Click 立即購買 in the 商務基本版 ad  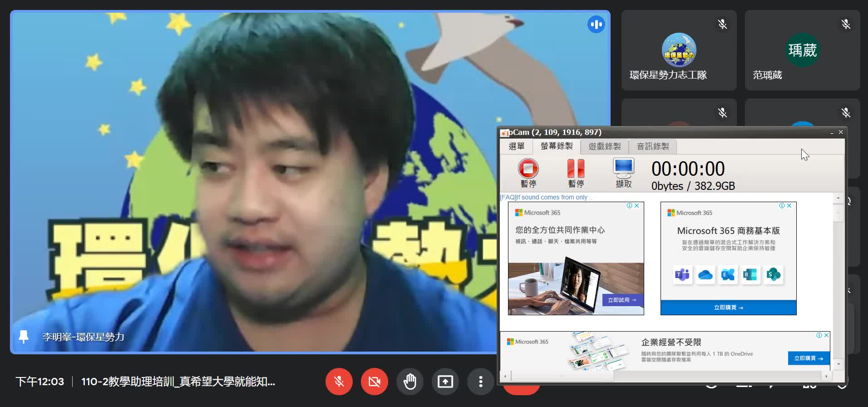[x=728, y=308]
